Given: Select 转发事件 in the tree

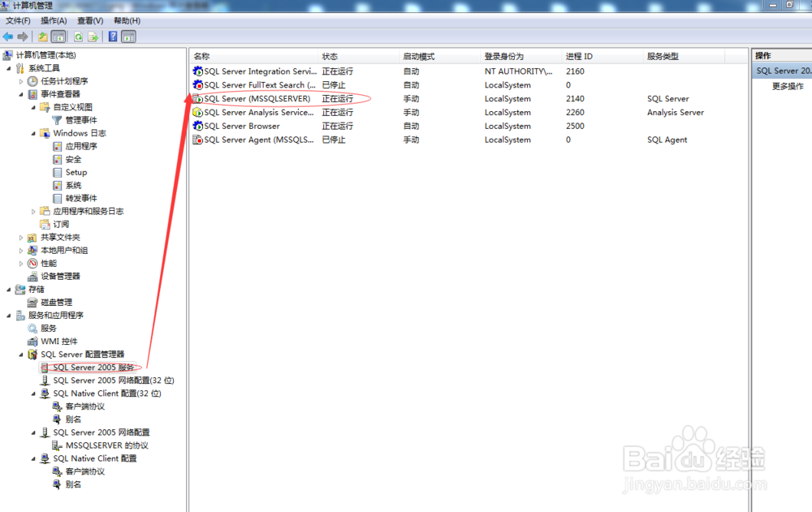Looking at the screenshot, I should 80,198.
